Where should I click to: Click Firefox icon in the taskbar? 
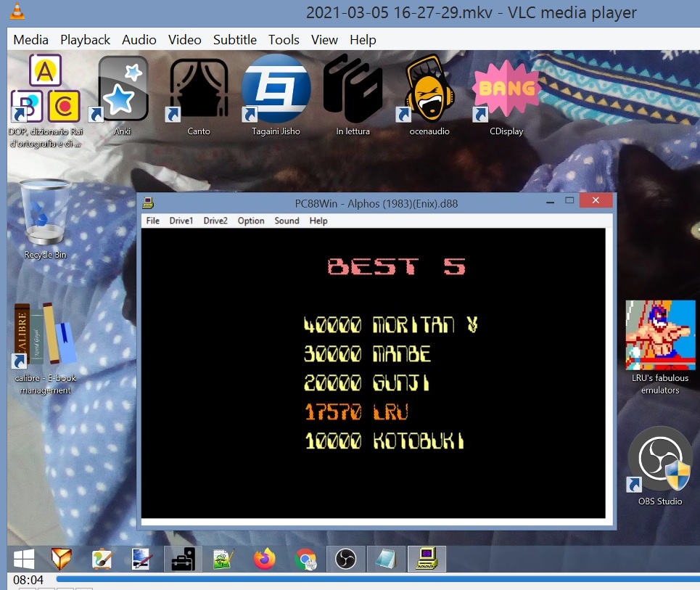265,559
